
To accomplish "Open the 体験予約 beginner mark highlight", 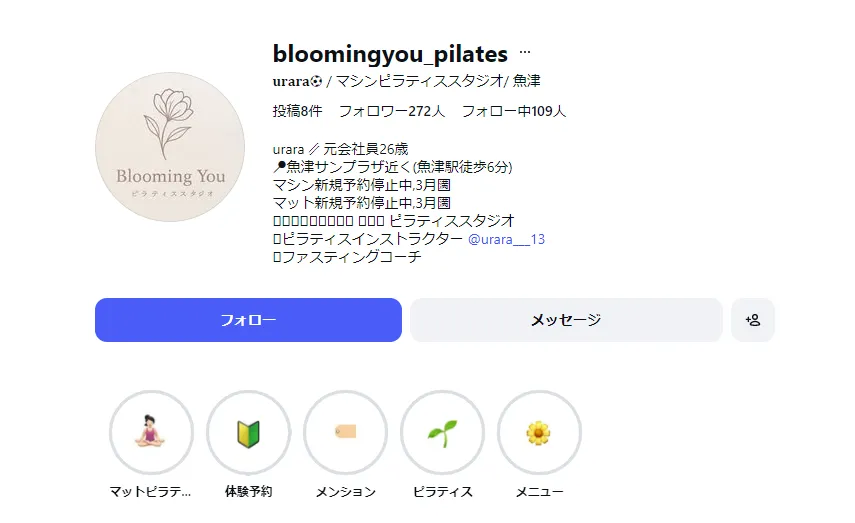I will (x=248, y=432).
